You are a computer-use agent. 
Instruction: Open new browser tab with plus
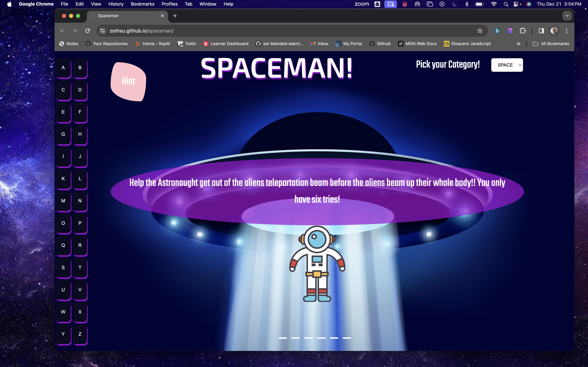(175, 16)
